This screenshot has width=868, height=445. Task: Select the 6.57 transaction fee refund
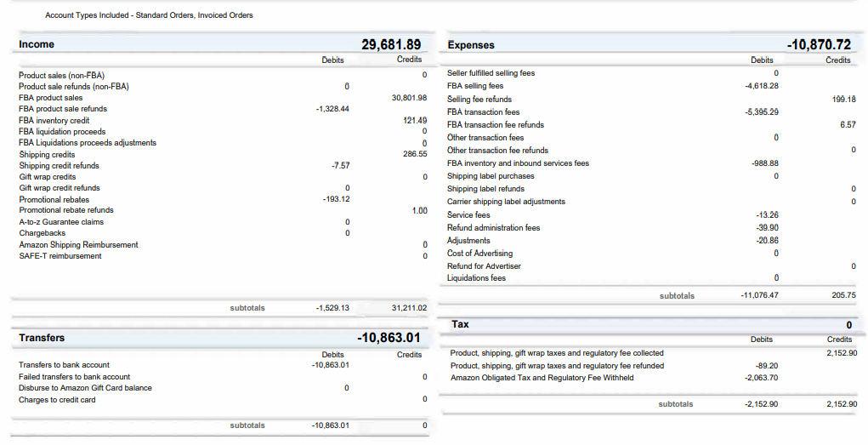848,125
